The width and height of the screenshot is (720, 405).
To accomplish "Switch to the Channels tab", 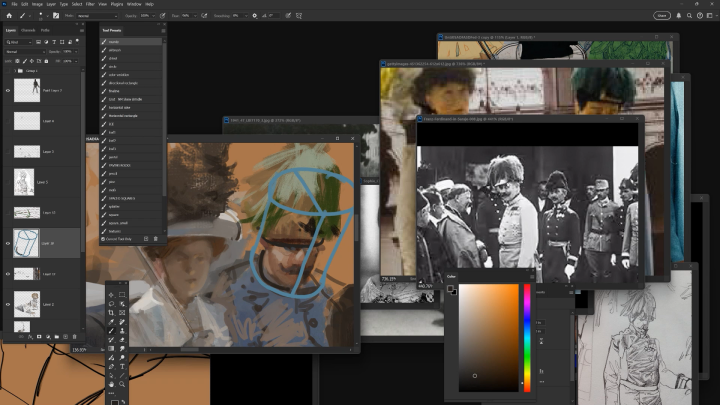I will click(x=28, y=30).
